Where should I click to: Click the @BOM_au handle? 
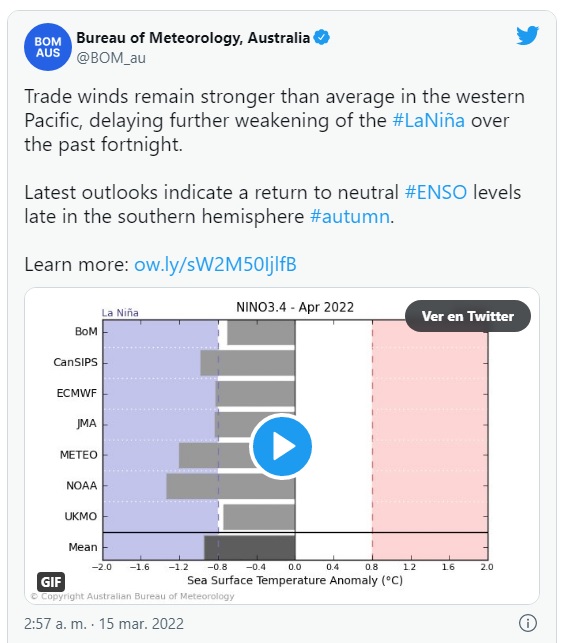pyautogui.click(x=111, y=58)
